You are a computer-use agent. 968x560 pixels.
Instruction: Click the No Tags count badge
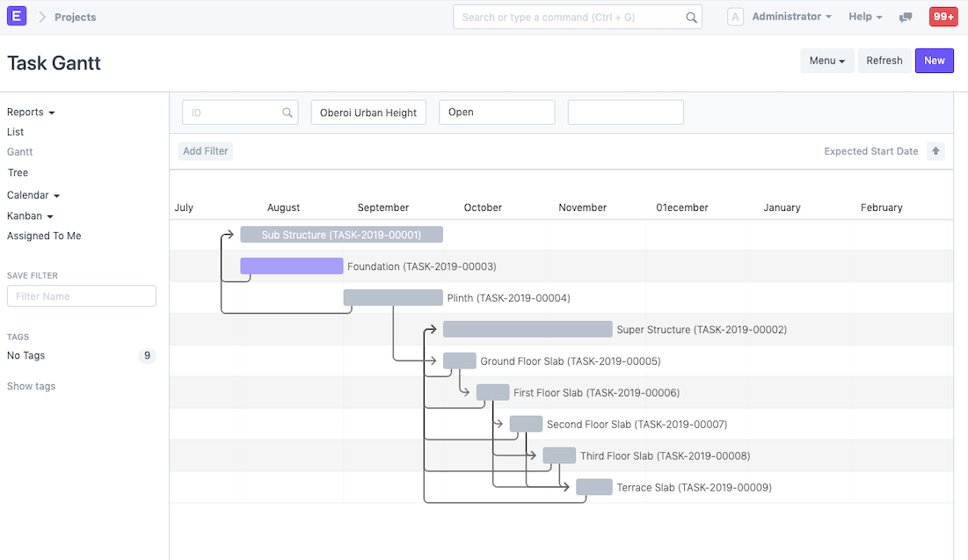point(147,356)
